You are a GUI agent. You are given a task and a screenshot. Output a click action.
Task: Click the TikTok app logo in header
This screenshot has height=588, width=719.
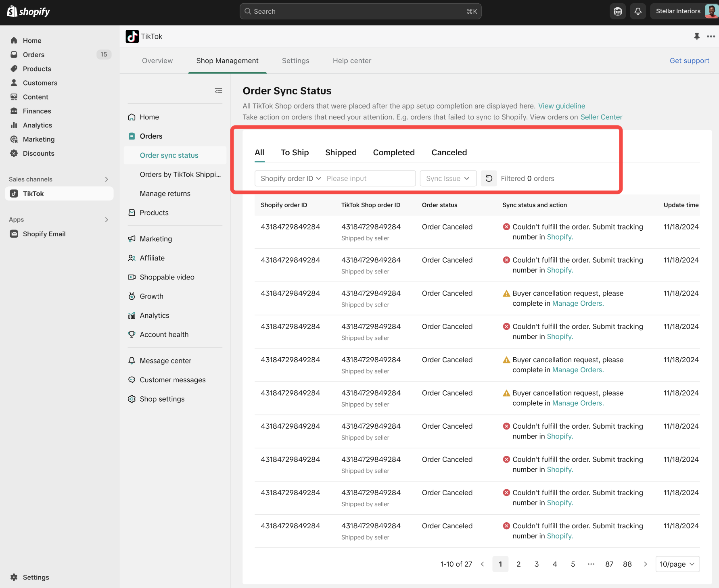click(x=132, y=36)
